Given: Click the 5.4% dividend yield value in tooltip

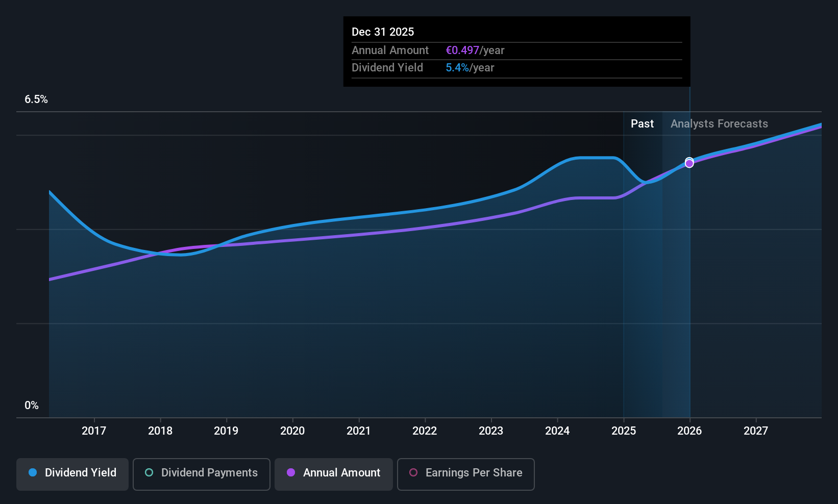Looking at the screenshot, I should pyautogui.click(x=457, y=68).
